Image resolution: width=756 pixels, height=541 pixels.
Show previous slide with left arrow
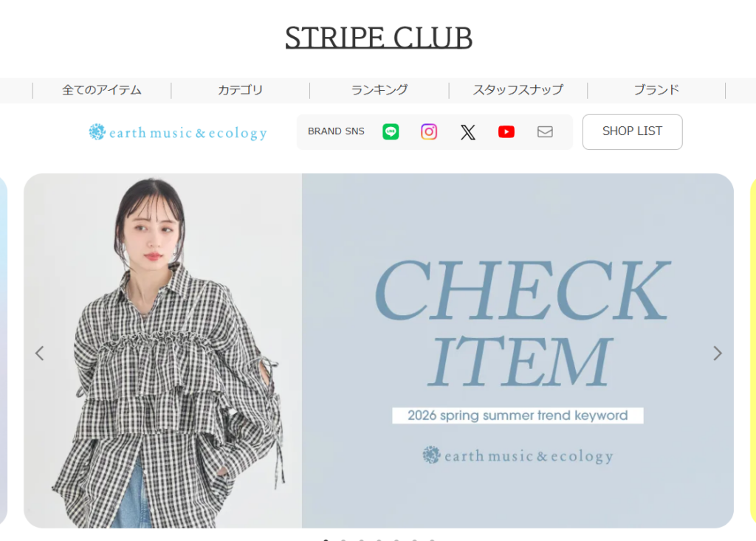click(40, 354)
